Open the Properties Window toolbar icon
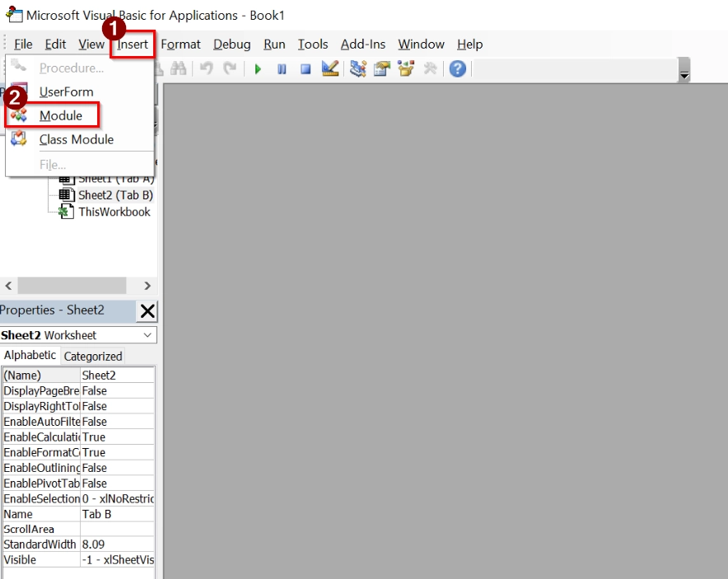 pyautogui.click(x=381, y=68)
